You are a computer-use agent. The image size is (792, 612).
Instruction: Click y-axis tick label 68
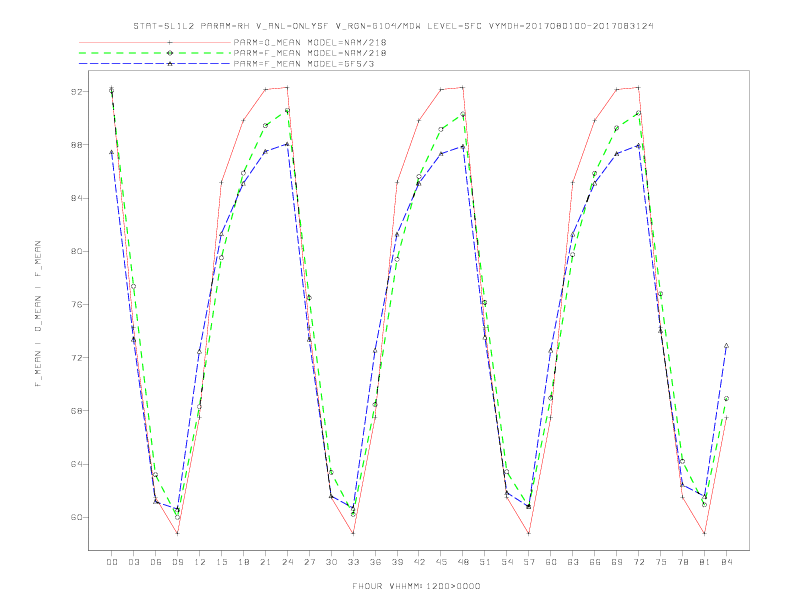(76, 411)
